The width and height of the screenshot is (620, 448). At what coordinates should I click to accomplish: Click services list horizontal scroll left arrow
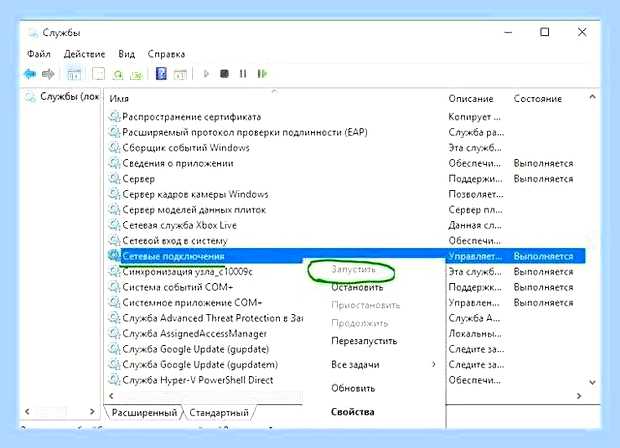[111, 396]
